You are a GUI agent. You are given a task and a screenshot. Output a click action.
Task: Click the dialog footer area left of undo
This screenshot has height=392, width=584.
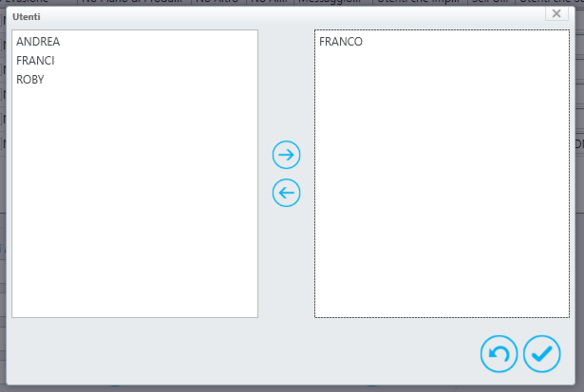point(242,352)
